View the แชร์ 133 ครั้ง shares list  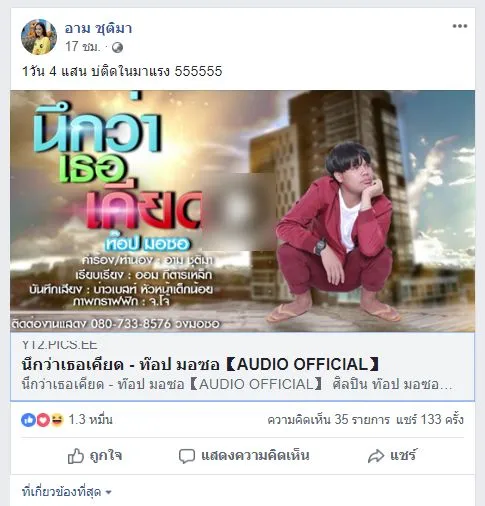coord(430,420)
